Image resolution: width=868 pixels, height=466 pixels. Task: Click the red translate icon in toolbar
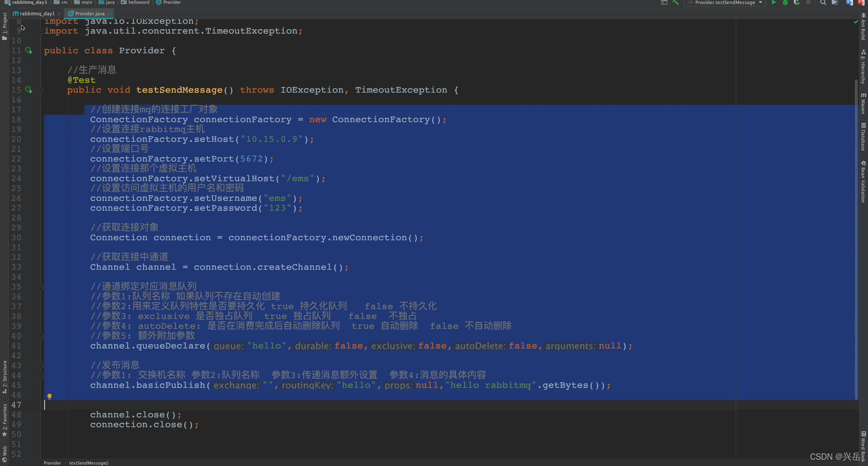point(861,3)
